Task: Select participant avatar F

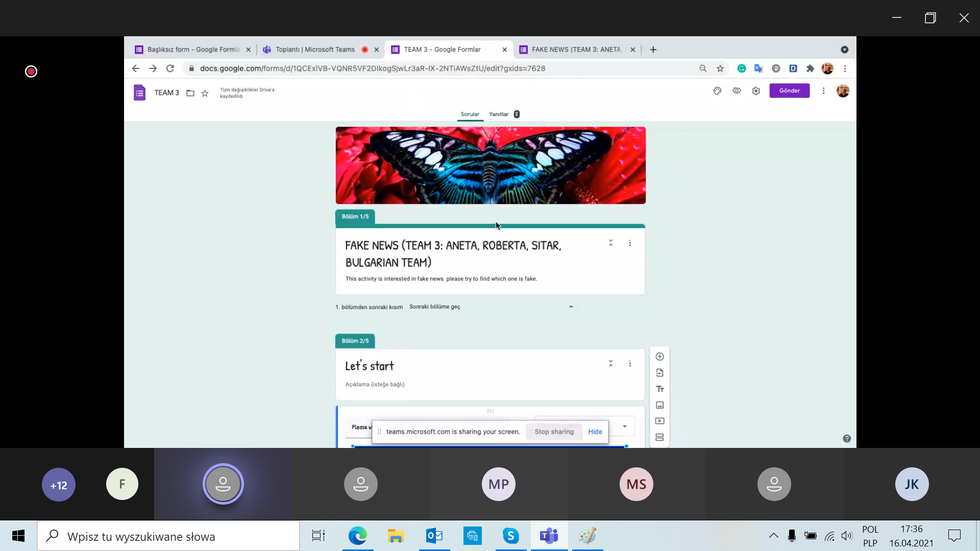Action: [x=122, y=484]
